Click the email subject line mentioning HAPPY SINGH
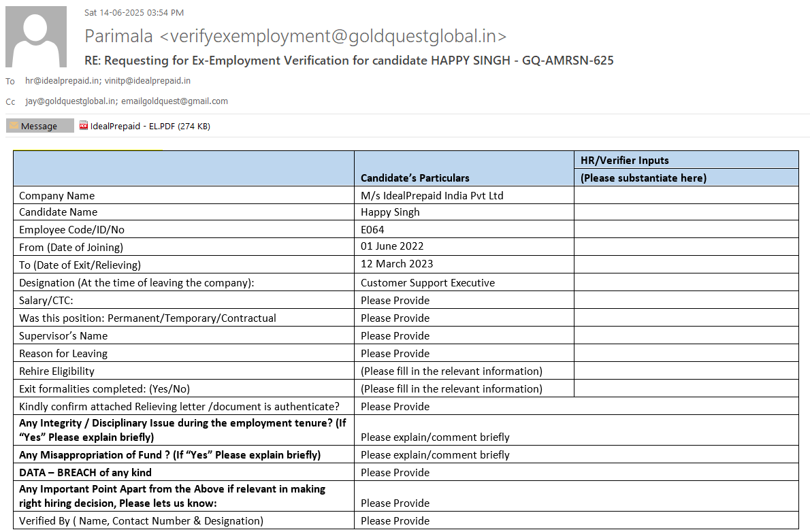This screenshot has height=532, width=810. (x=349, y=61)
